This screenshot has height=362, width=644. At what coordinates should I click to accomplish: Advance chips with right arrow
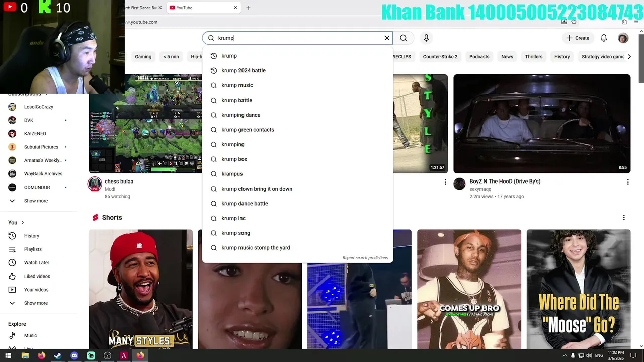pos(629,57)
